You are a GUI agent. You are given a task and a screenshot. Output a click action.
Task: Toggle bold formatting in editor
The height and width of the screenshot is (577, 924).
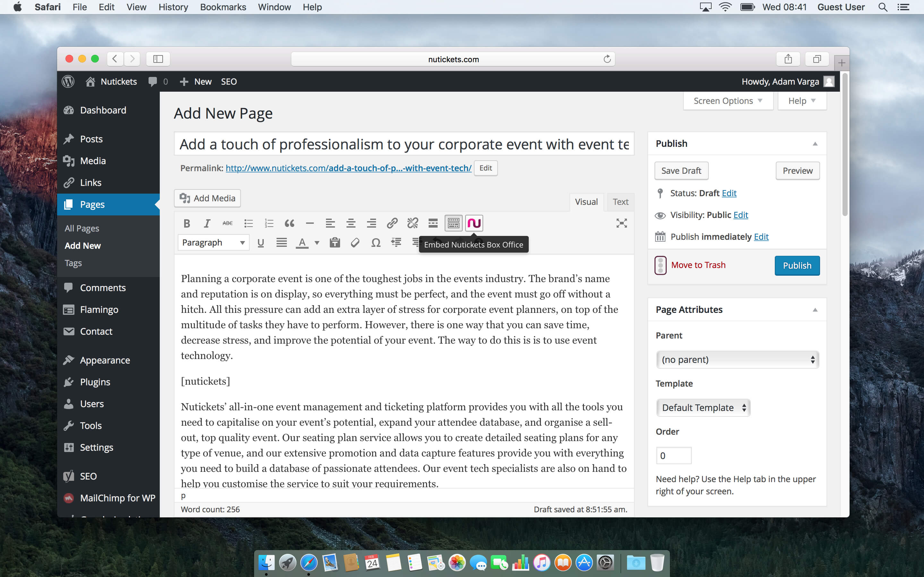pyautogui.click(x=186, y=223)
